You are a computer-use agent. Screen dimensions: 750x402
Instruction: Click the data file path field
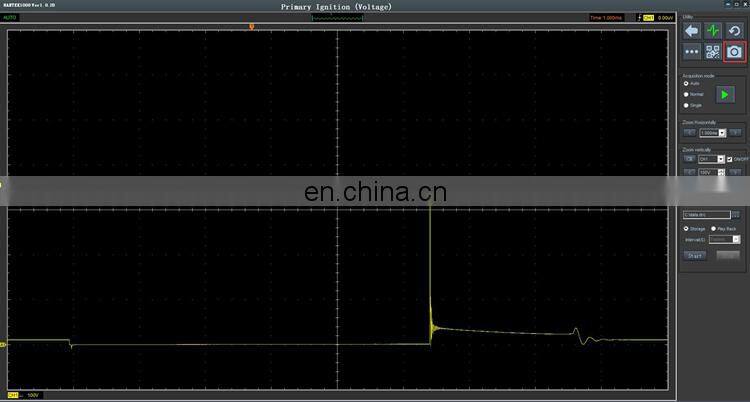[x=705, y=214]
